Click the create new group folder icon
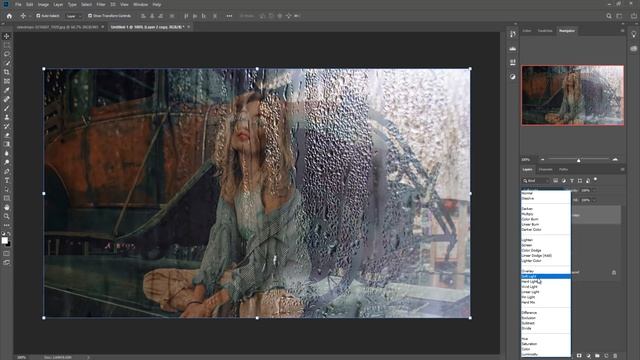The image size is (640, 360). 597,356
